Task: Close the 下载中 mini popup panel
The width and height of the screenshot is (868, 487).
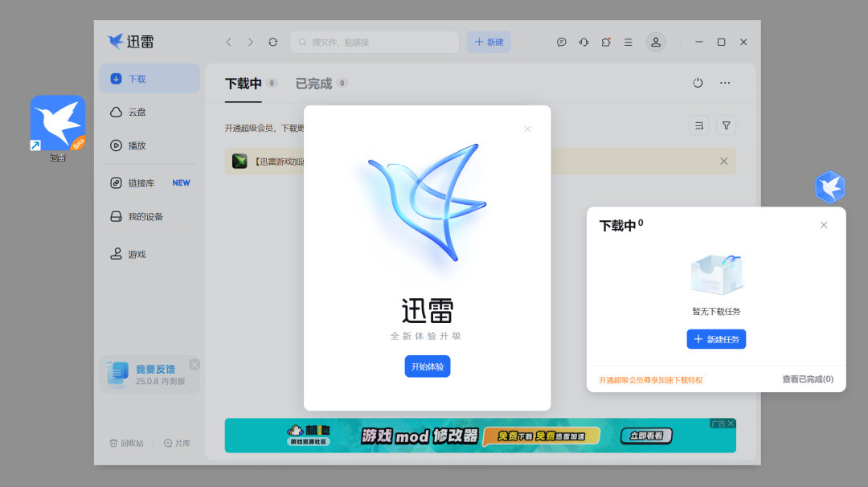Action: click(x=824, y=225)
